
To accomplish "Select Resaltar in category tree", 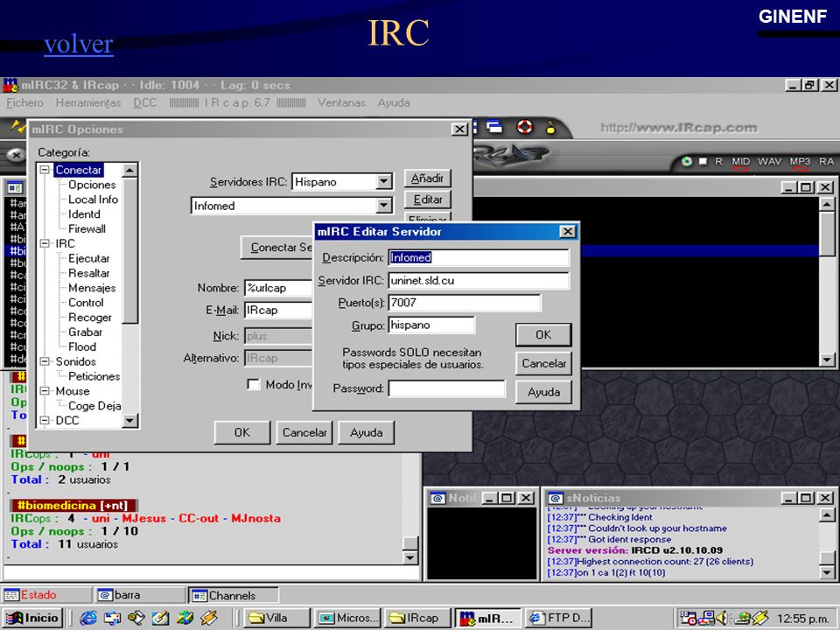I will [89, 273].
